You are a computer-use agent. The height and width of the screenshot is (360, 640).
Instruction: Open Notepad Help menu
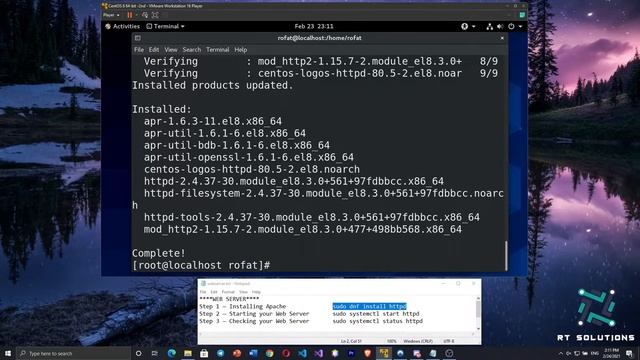click(256, 292)
